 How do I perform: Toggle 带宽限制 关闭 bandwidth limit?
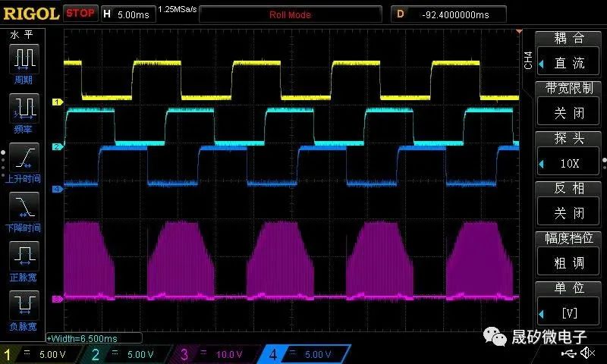(568, 104)
